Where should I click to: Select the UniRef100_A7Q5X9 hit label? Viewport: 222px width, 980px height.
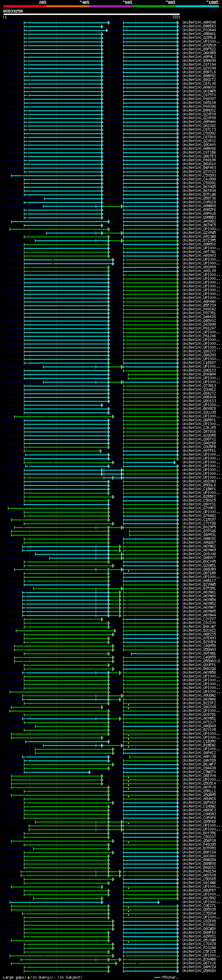coord(199,45)
